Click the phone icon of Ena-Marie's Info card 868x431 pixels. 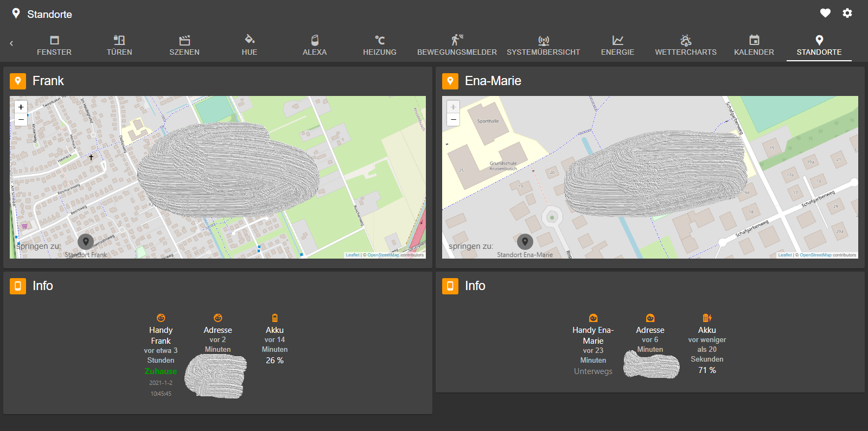click(450, 286)
